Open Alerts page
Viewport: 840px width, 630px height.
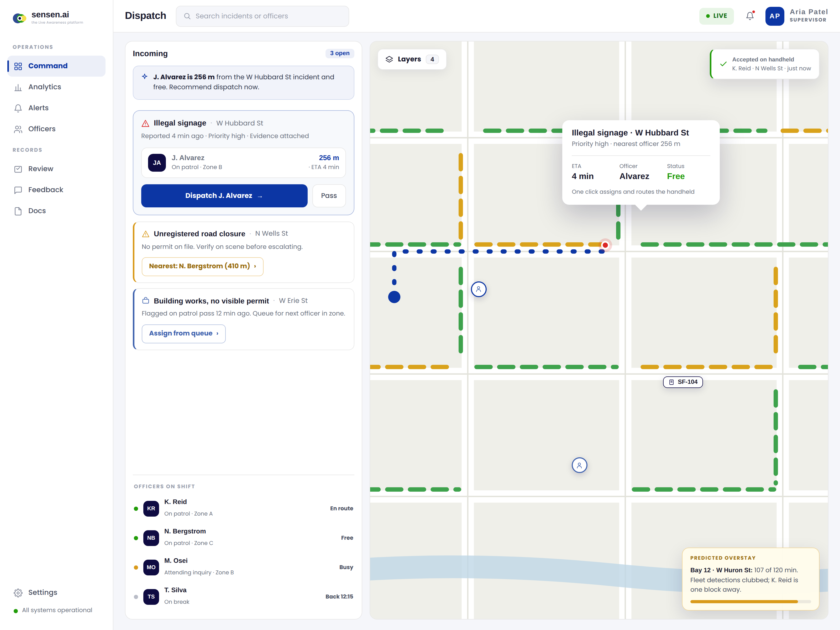coord(56,108)
